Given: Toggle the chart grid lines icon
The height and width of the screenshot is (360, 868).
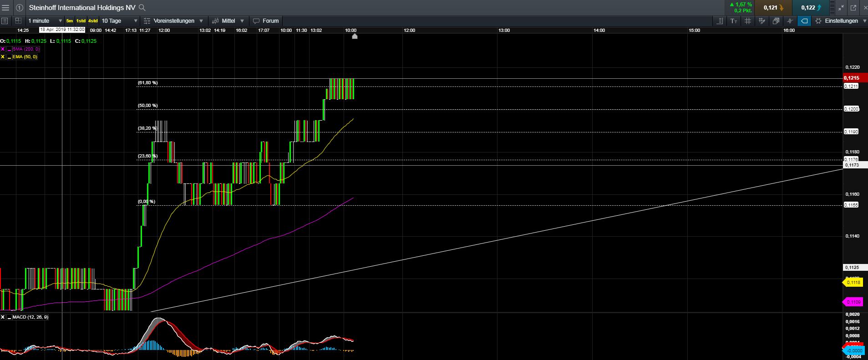Looking at the screenshot, I should [x=748, y=21].
